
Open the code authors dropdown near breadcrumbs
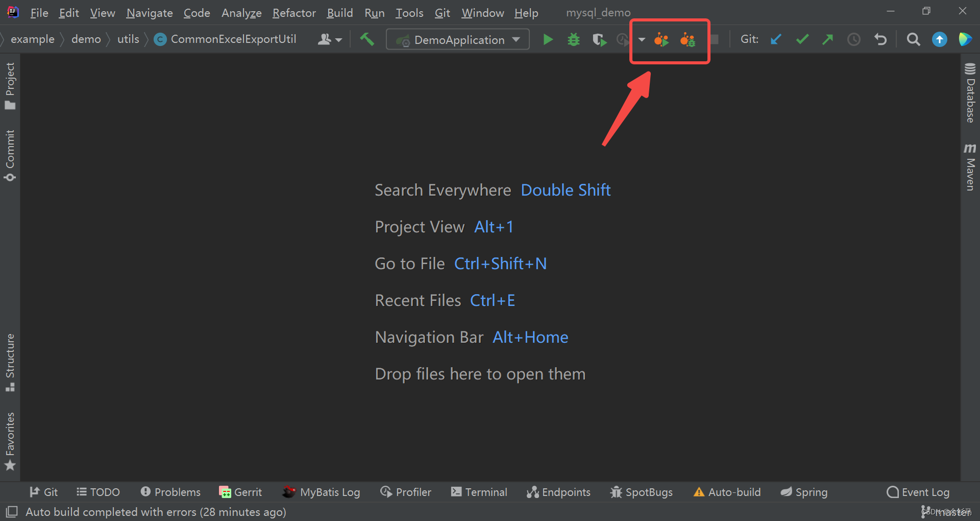tap(330, 39)
